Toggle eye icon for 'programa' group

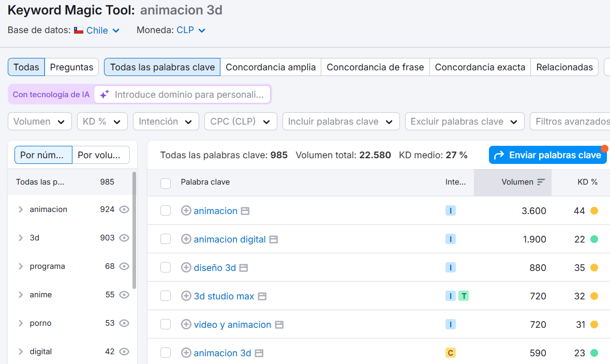124,266
